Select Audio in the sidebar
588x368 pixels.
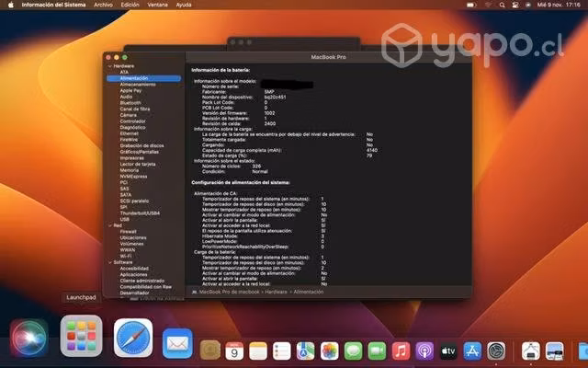coord(126,97)
